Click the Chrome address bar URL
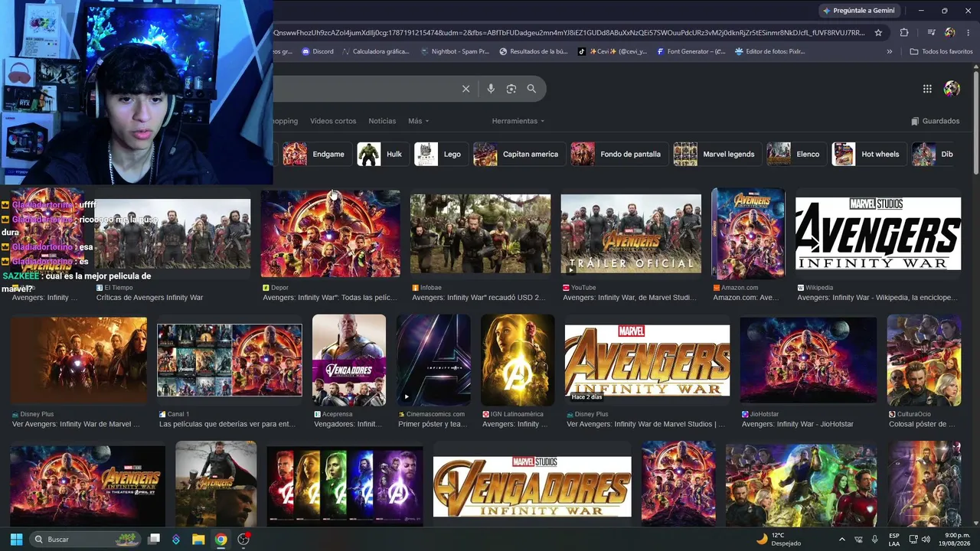980x551 pixels. [x=569, y=33]
